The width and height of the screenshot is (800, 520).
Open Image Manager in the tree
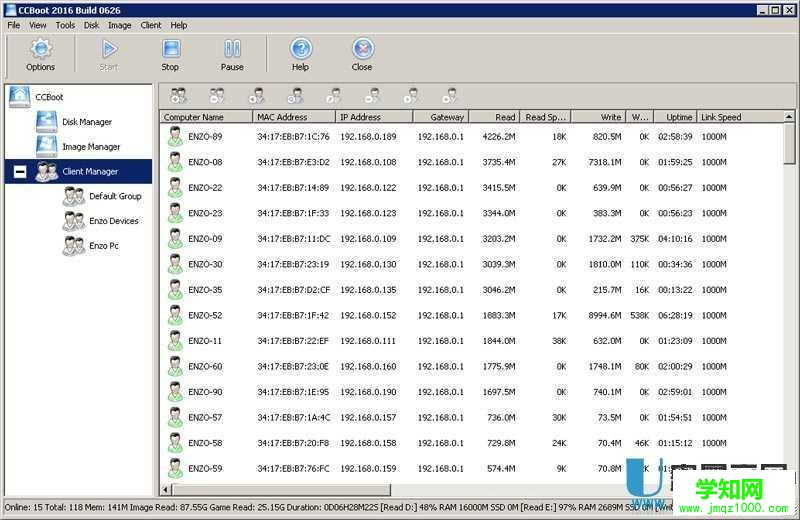pos(91,147)
